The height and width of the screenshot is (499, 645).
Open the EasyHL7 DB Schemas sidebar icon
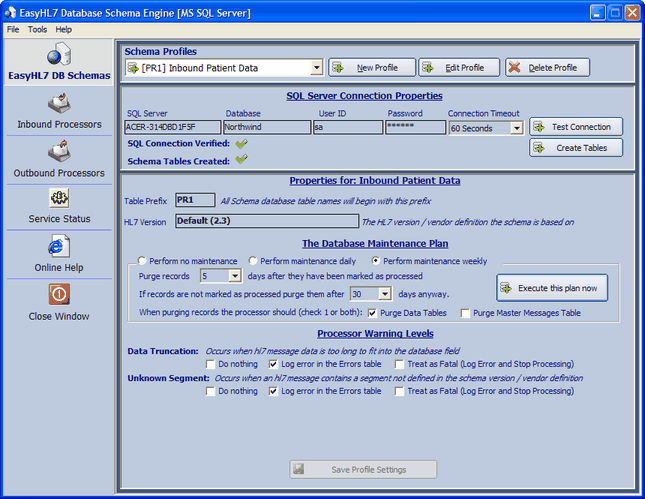pyautogui.click(x=58, y=56)
